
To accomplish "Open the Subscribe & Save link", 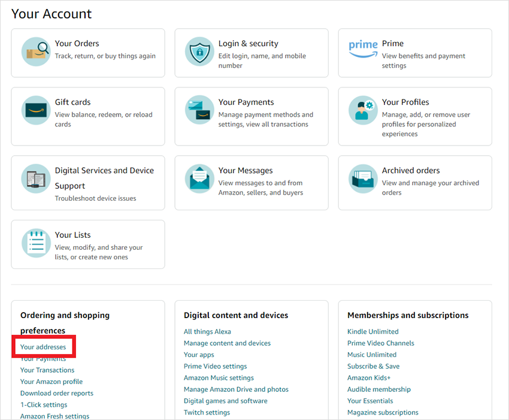I will pos(373,366).
